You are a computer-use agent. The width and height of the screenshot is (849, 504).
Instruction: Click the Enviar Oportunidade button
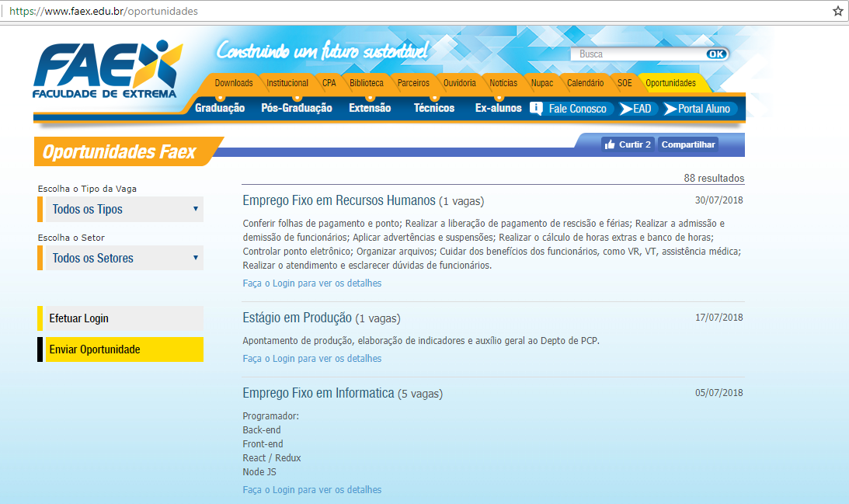[x=120, y=349]
